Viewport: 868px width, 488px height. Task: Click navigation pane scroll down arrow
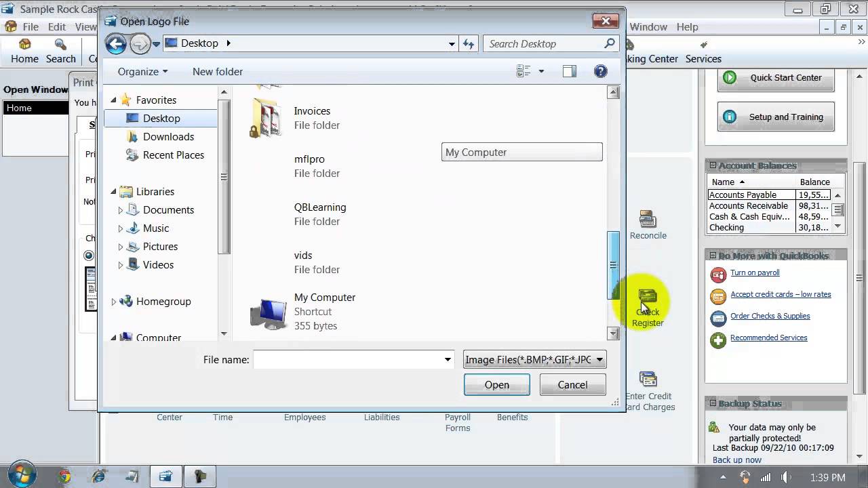click(224, 333)
